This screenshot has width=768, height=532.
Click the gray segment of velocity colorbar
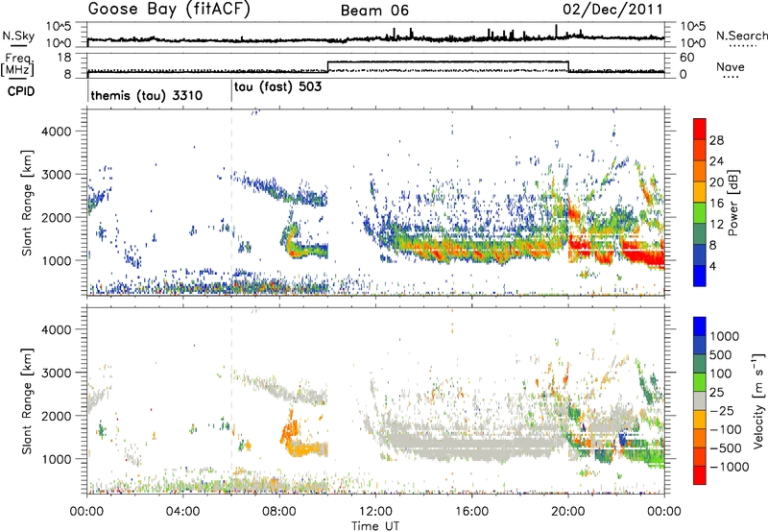point(700,400)
